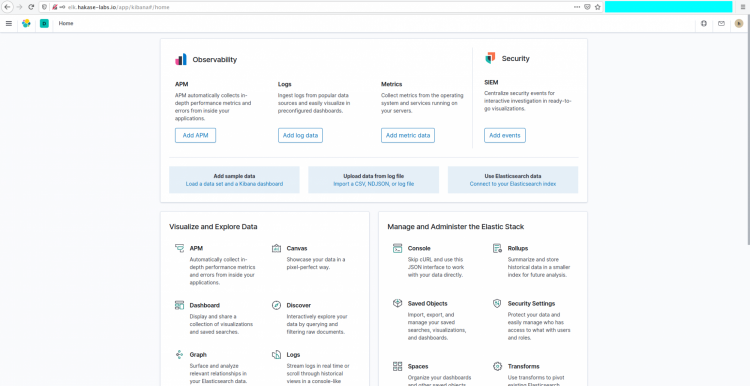Click the Add log data button

[300, 135]
